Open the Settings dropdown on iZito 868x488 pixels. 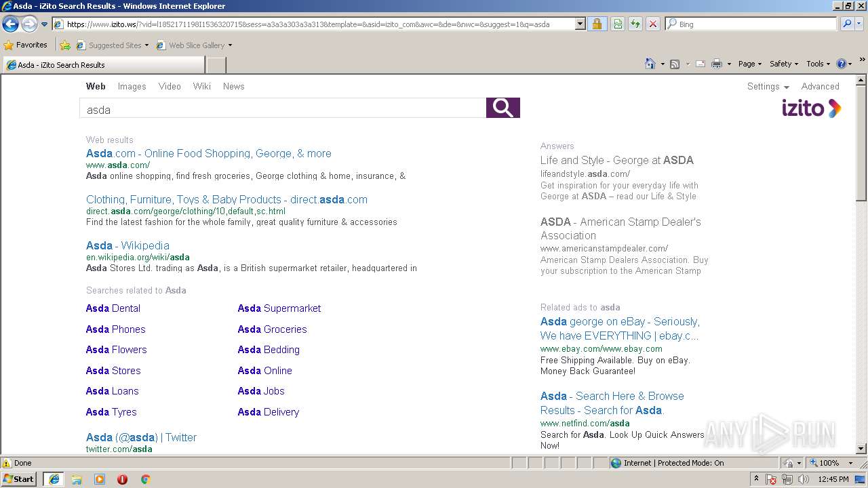768,87
